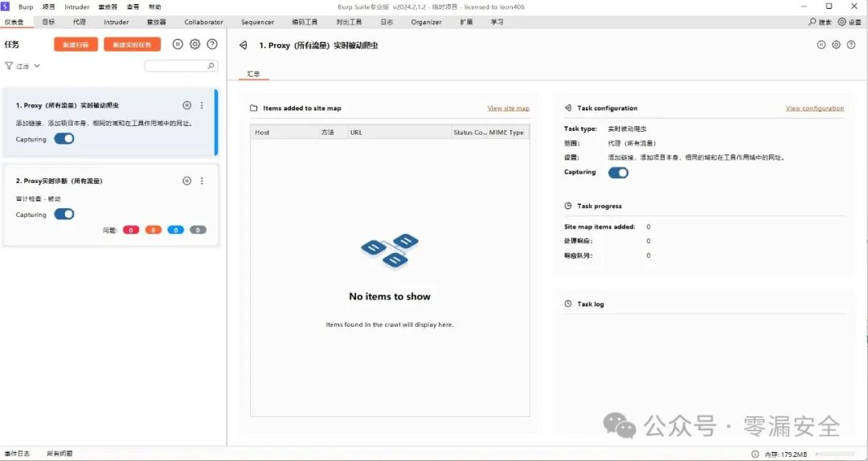Image resolution: width=868 pixels, height=461 pixels.
Task: Click the red issue count badge
Action: 131,230
